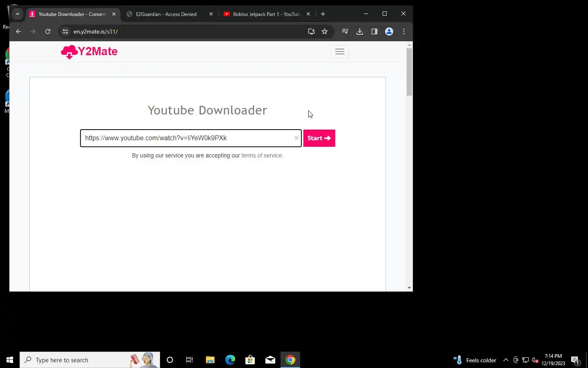Open the notification center
Screen dimensions: 588x368
point(575,360)
